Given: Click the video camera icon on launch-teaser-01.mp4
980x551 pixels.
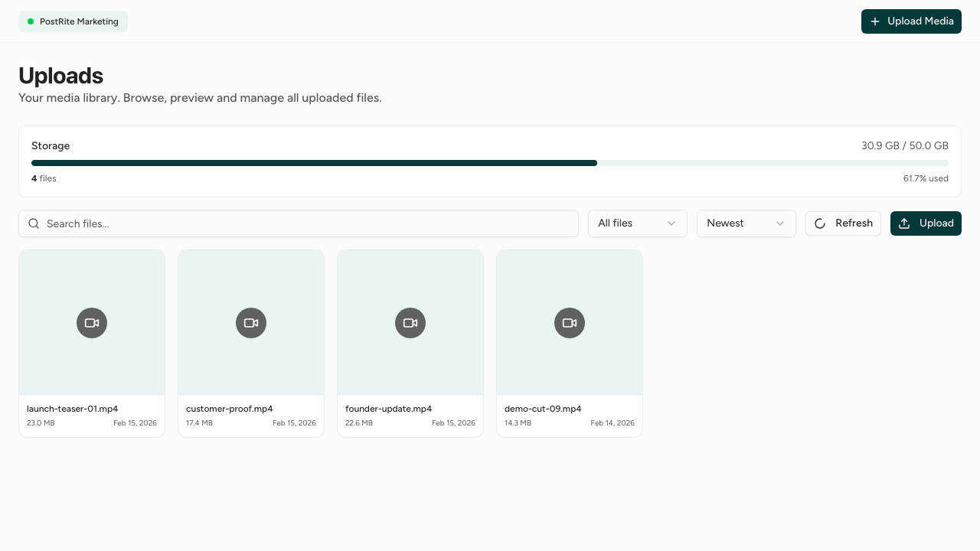Looking at the screenshot, I should (x=92, y=322).
